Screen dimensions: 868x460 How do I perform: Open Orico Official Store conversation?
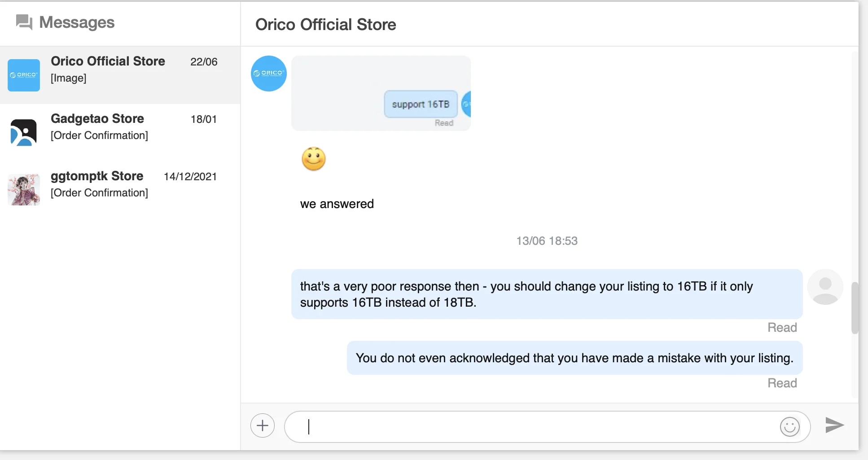[x=120, y=75]
